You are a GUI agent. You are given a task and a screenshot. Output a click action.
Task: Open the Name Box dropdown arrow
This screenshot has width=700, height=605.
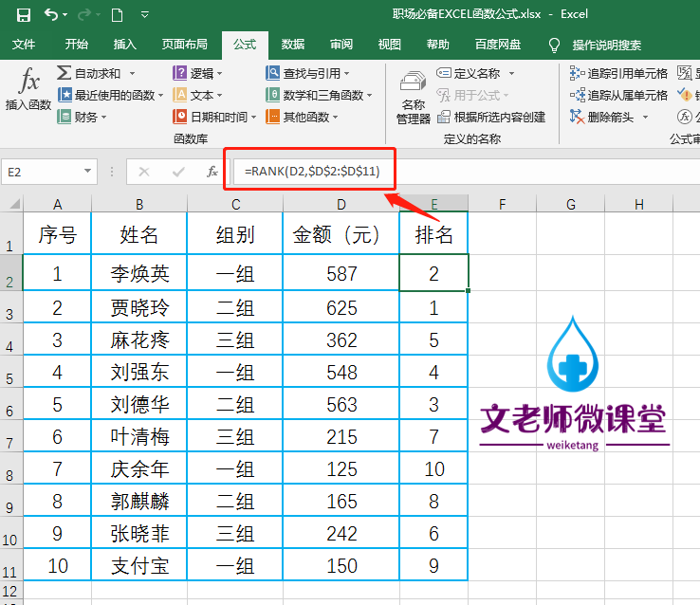coord(87,172)
